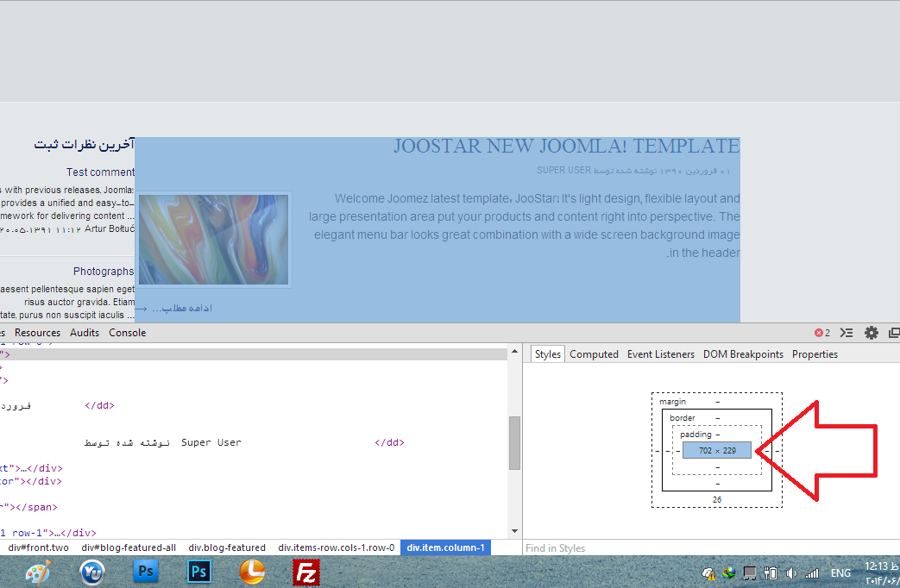Open the dark Photoshop taskbar icon
The height and width of the screenshot is (588, 900).
coord(198,572)
